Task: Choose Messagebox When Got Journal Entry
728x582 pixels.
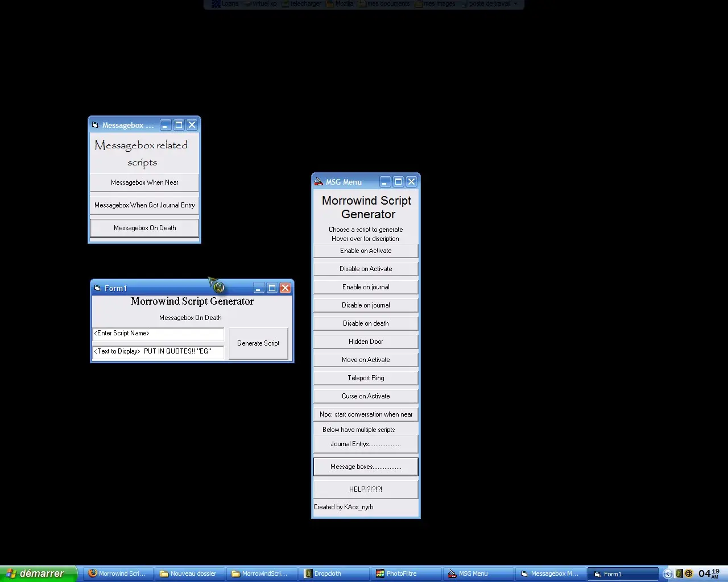Action: pyautogui.click(x=144, y=205)
